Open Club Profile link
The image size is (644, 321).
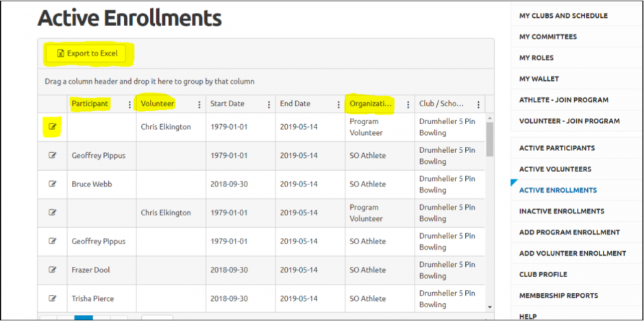click(x=543, y=274)
